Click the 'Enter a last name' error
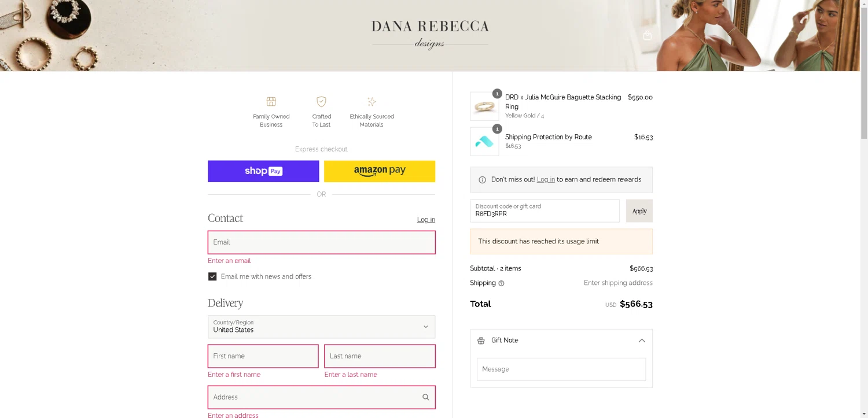Screen dimensions: 868x418 tap(351, 375)
